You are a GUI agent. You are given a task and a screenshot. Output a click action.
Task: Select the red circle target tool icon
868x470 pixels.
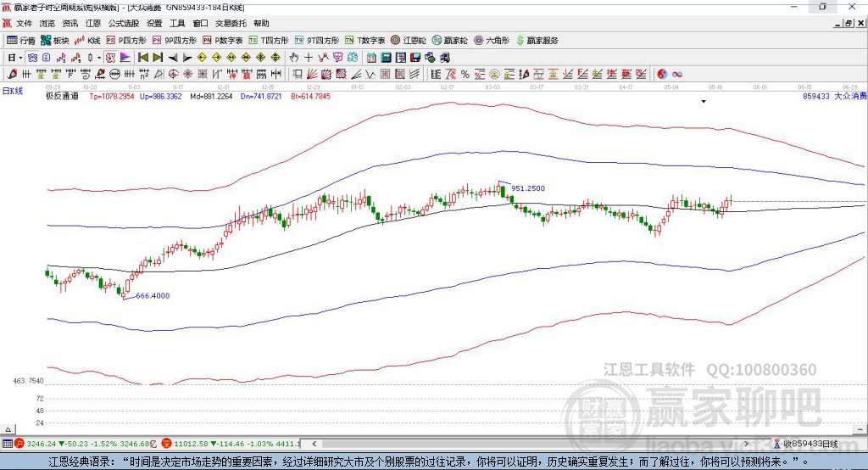[x=173, y=75]
